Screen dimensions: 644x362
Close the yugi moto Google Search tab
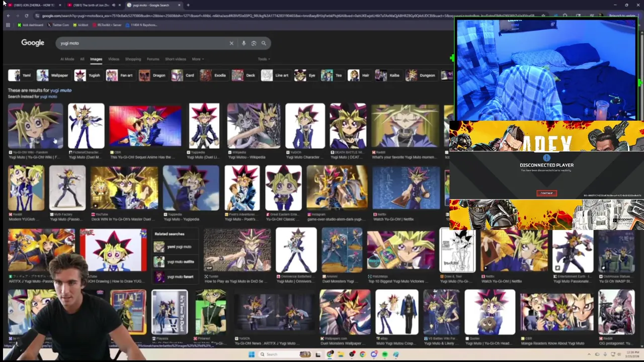point(180,5)
